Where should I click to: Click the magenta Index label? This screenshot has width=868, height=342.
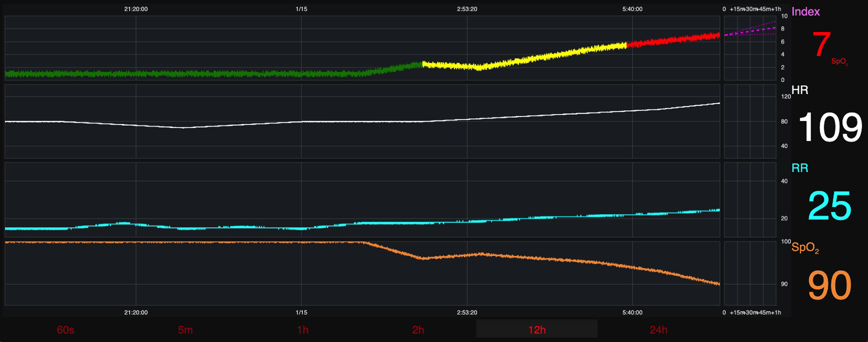(806, 12)
